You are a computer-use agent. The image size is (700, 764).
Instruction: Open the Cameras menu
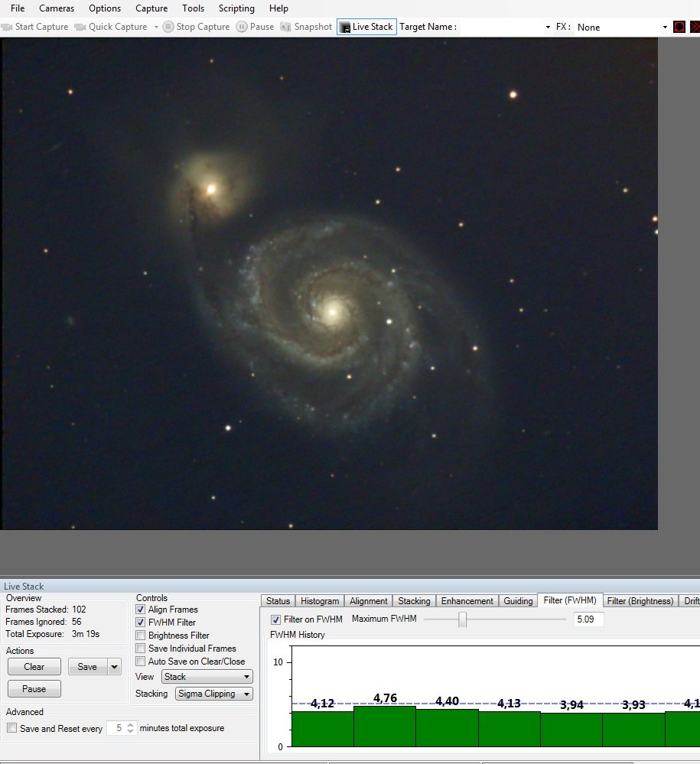pos(57,8)
